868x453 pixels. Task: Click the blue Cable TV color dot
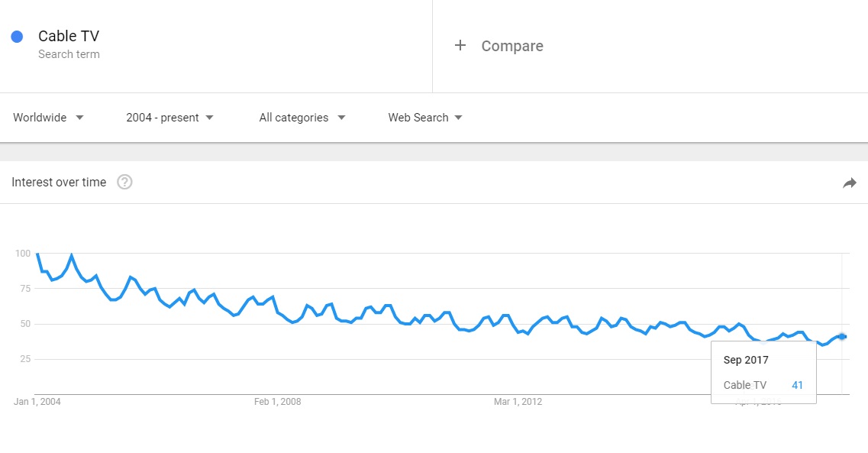[x=17, y=37]
